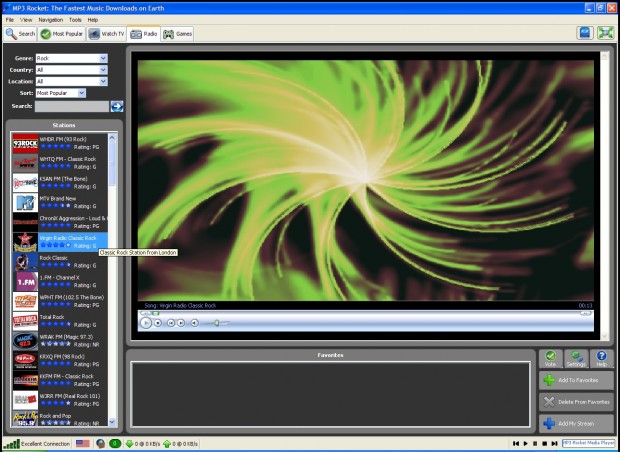The height and width of the screenshot is (452, 620).
Task: Expand the Genre dropdown showing Rock
Action: point(72,58)
